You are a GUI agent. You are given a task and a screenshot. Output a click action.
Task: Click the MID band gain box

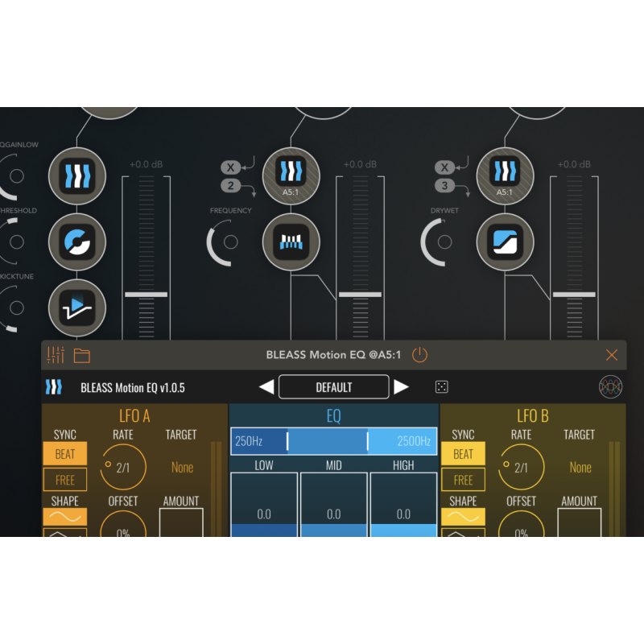tap(333, 505)
